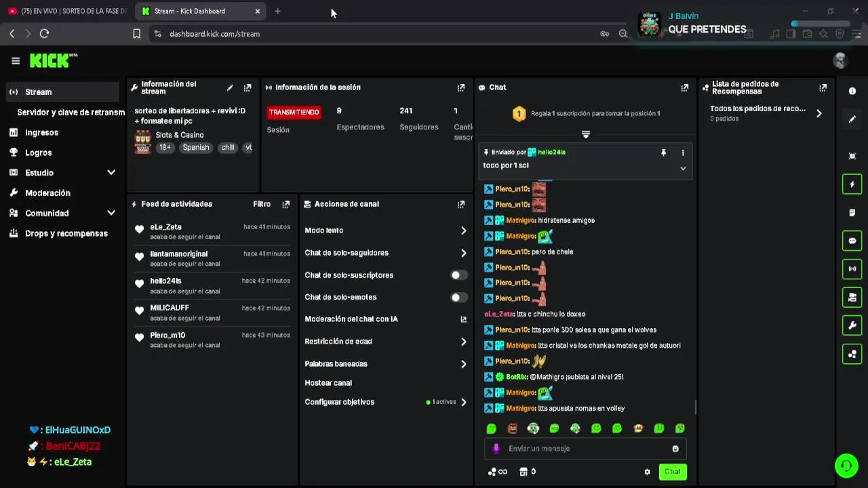Open chat settings gear icon
Viewport: 868px width, 488px height.
(x=647, y=472)
